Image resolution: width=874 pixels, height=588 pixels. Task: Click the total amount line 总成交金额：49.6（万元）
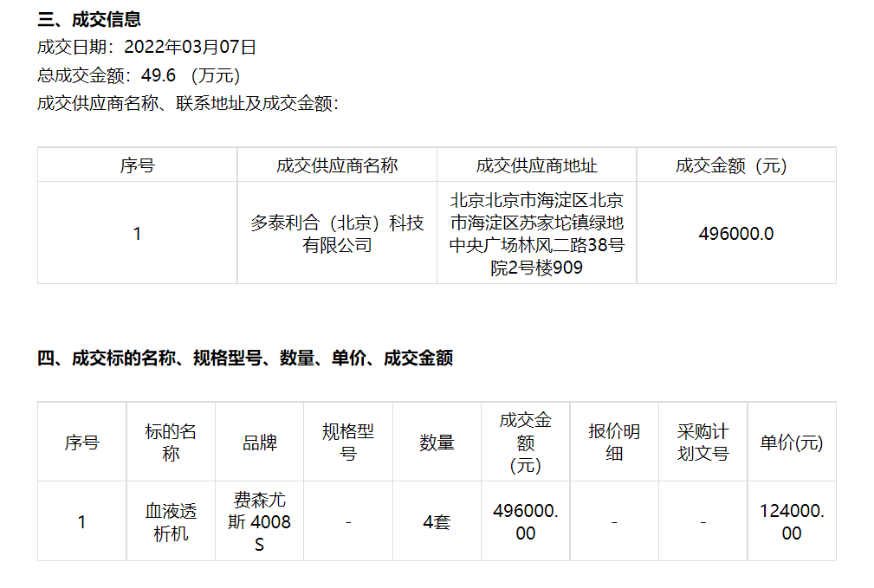click(x=139, y=75)
